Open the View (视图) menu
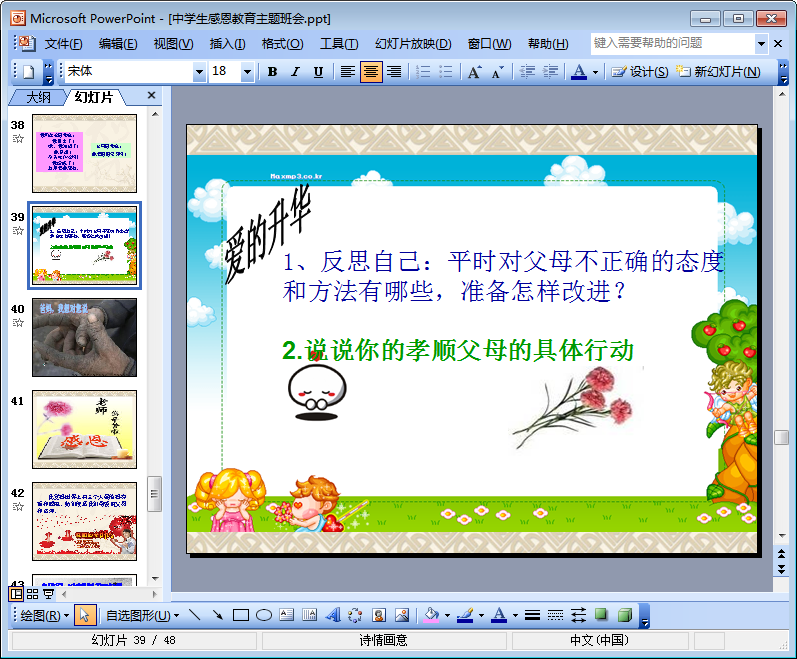 (173, 44)
